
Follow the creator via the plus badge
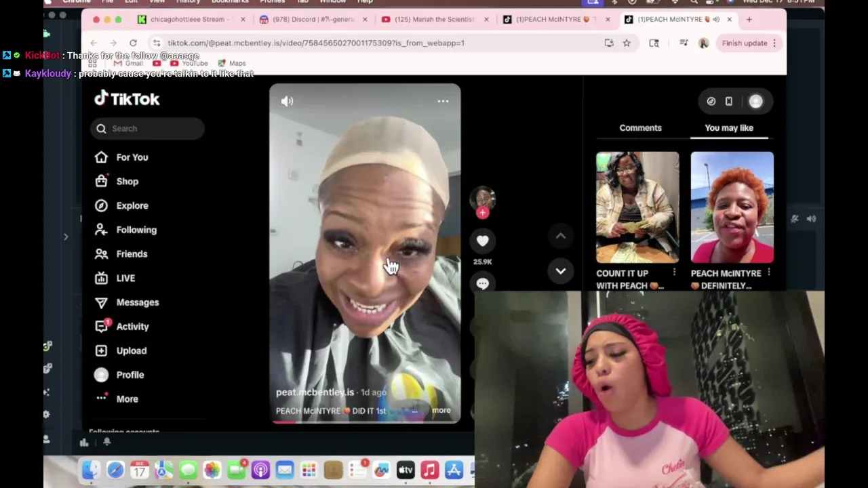482,213
